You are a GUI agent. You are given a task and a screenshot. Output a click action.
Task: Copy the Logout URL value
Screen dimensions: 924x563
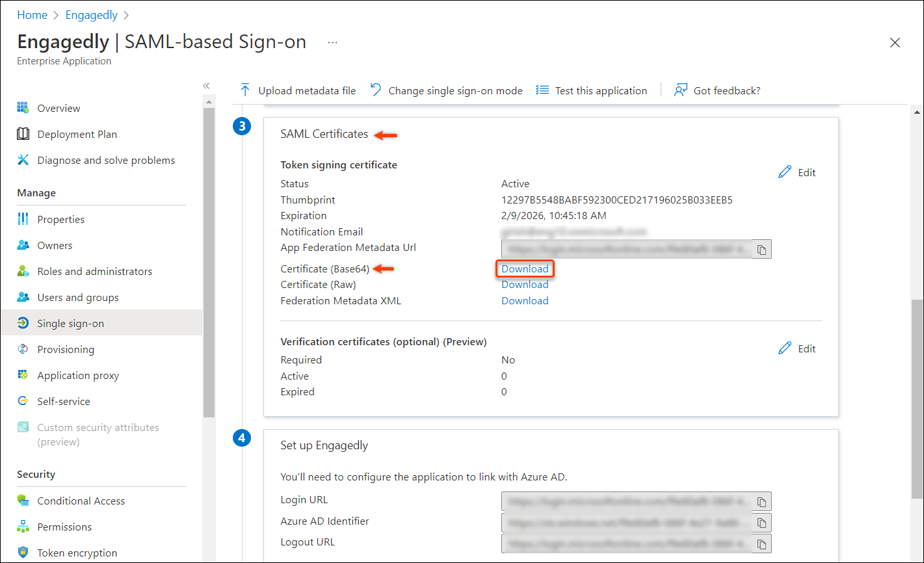pyautogui.click(x=762, y=543)
